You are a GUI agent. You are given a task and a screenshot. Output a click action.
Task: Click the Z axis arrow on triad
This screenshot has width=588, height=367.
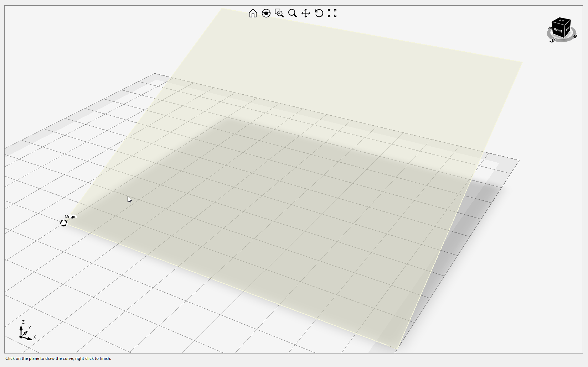tap(21, 327)
